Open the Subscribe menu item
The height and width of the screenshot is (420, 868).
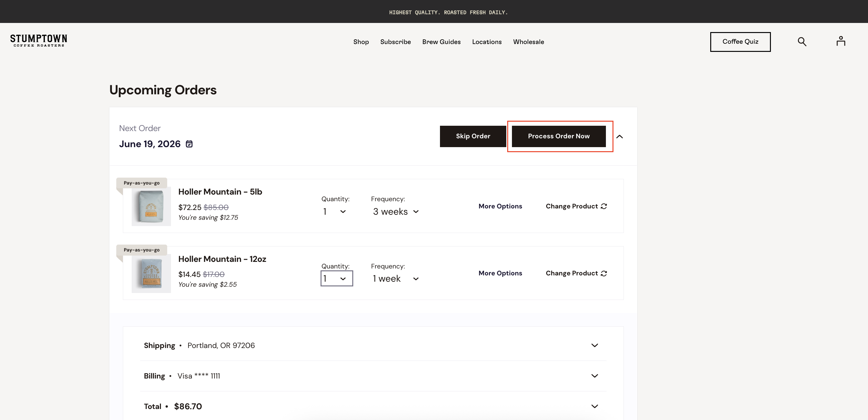395,42
